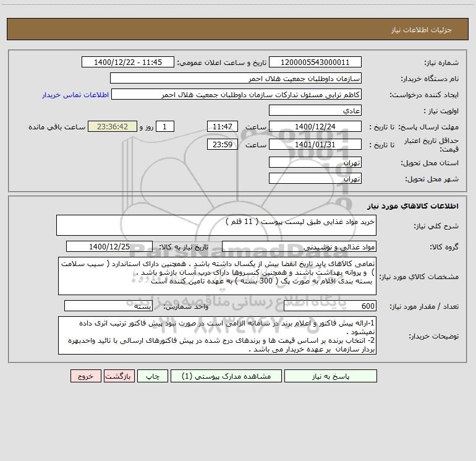Click the delivery city field تهران
The image size is (476, 461).
[315, 178]
